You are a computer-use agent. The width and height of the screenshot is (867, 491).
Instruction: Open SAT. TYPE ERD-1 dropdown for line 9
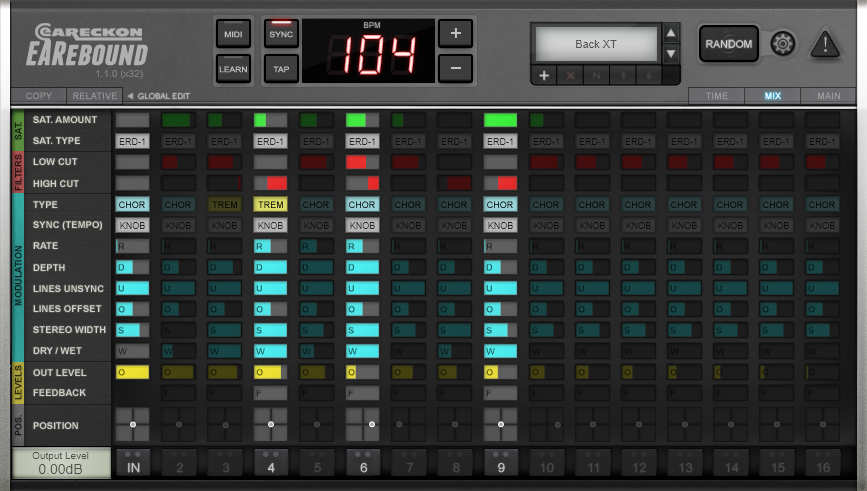click(x=500, y=141)
